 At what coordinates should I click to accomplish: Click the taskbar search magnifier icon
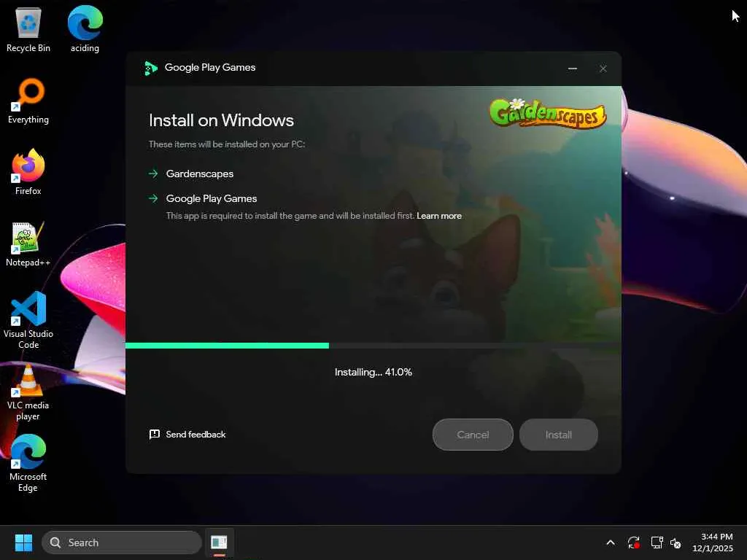pyautogui.click(x=55, y=542)
